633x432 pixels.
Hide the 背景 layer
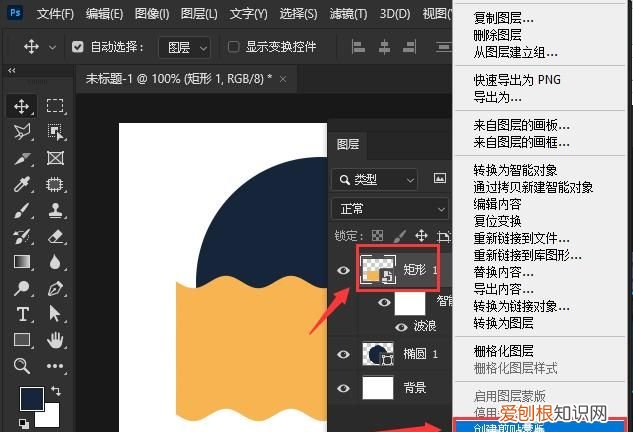[x=343, y=388]
